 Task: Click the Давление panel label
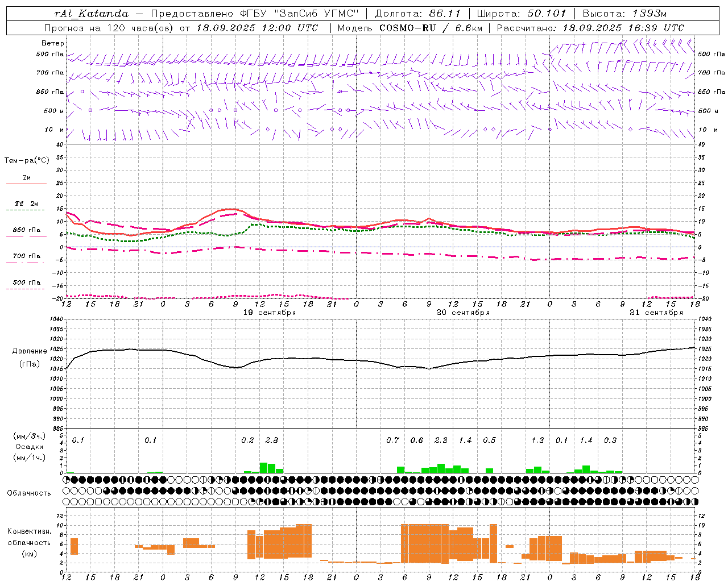(x=28, y=351)
